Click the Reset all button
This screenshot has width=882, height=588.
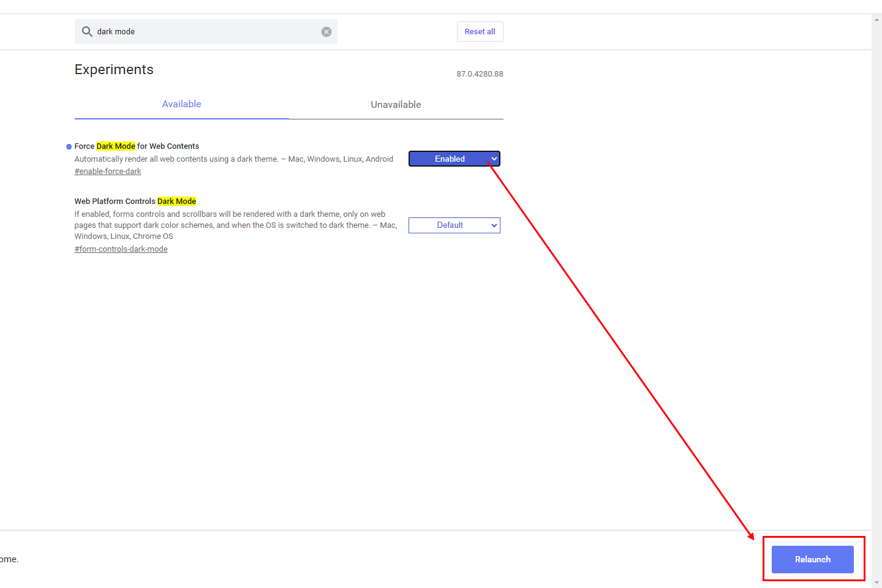pyautogui.click(x=480, y=31)
